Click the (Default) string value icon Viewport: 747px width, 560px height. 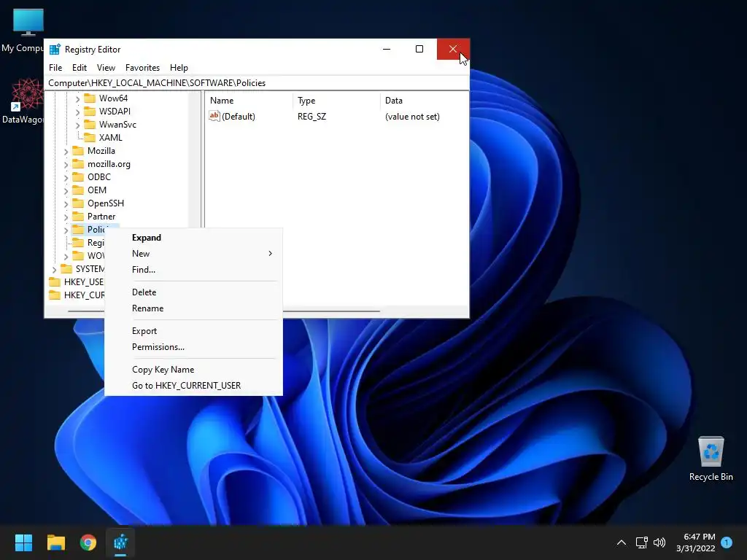tap(214, 116)
